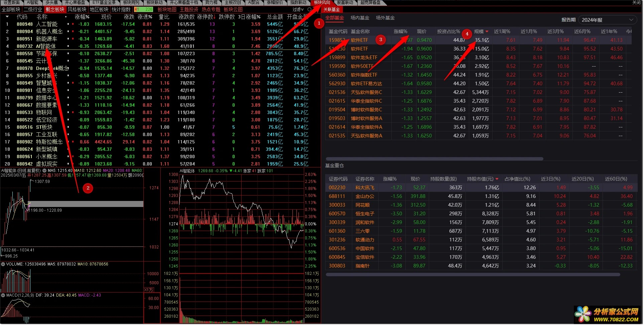Sort sector list by 总金额 header

click(275, 17)
